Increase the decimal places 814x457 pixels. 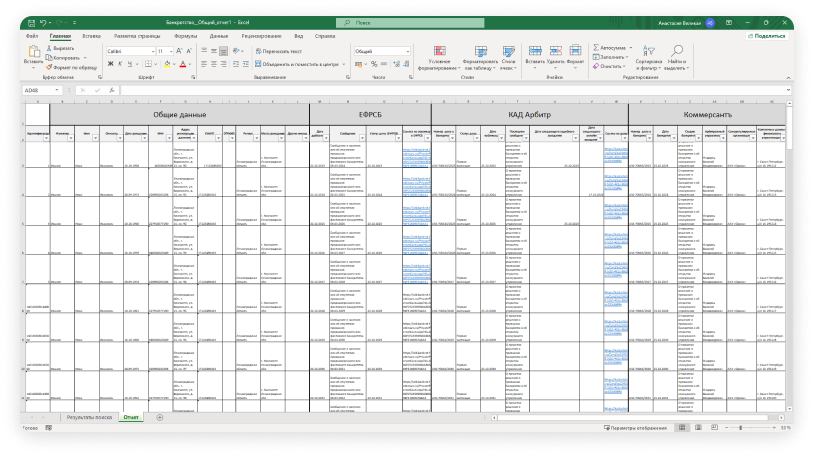[x=396, y=64]
